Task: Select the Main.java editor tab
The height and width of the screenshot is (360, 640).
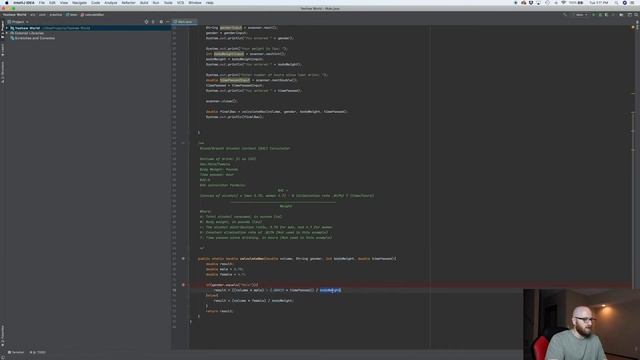Action: [x=184, y=22]
